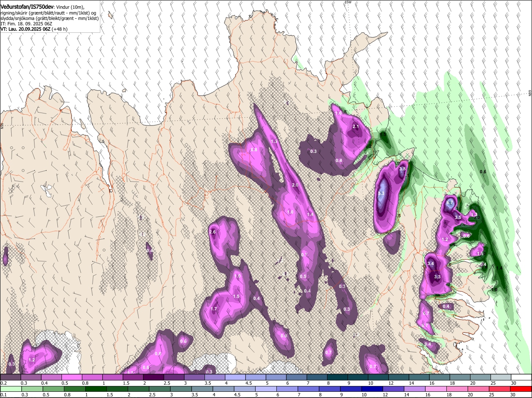Click the 0.2 swatch in the upper purple legend row
The width and height of the screenshot is (532, 398).
point(10,377)
